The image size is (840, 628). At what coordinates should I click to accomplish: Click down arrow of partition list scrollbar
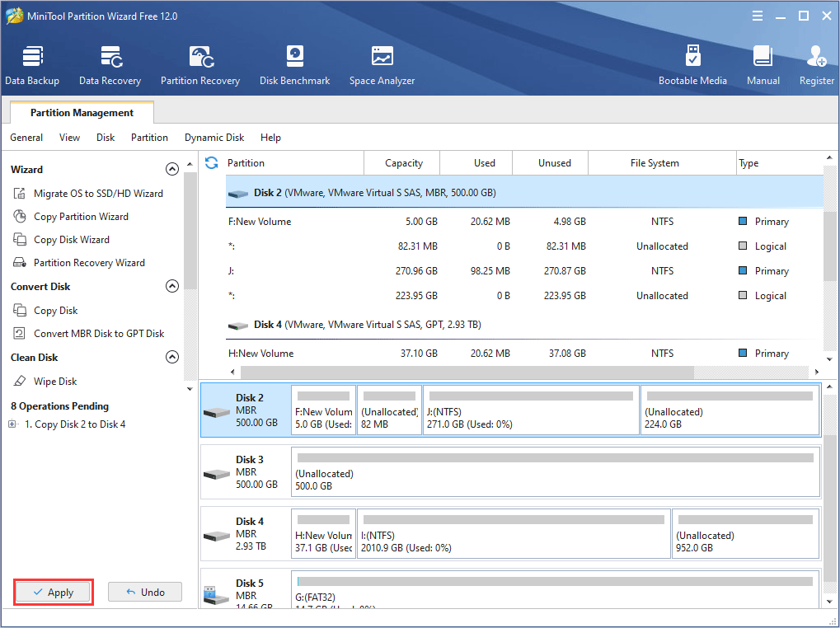[830, 360]
